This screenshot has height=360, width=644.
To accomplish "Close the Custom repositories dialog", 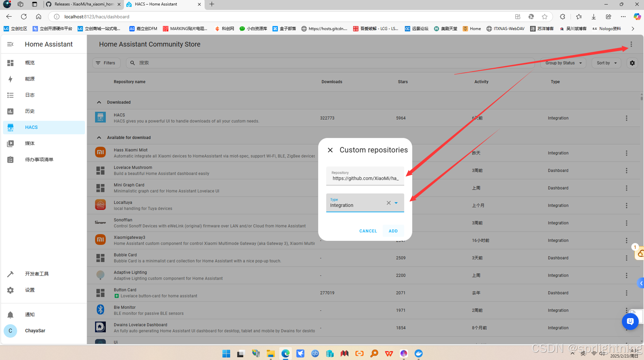I will 330,150.
